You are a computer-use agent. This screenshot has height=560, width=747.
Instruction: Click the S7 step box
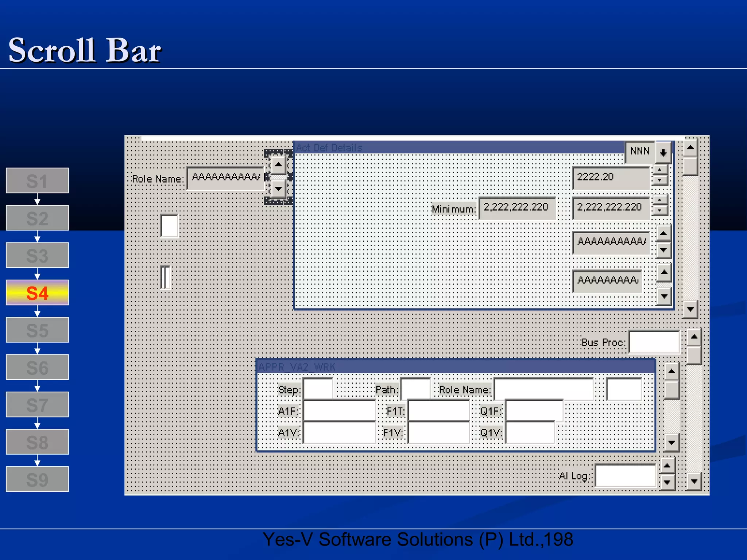coord(37,405)
